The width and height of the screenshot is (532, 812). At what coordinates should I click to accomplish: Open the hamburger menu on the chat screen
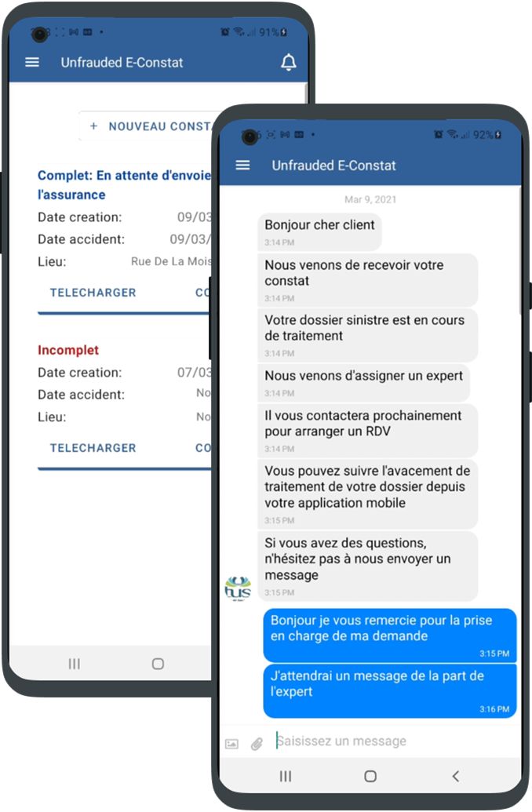[242, 166]
